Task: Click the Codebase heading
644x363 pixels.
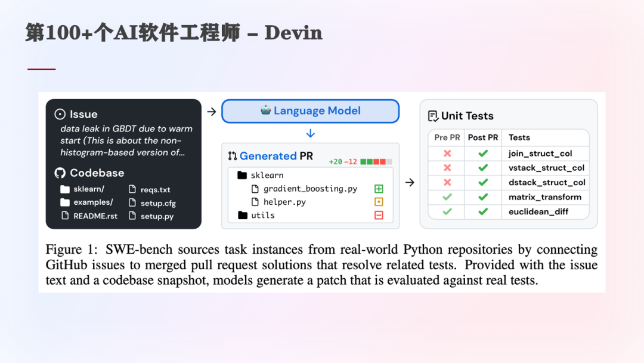Action: pos(97,173)
